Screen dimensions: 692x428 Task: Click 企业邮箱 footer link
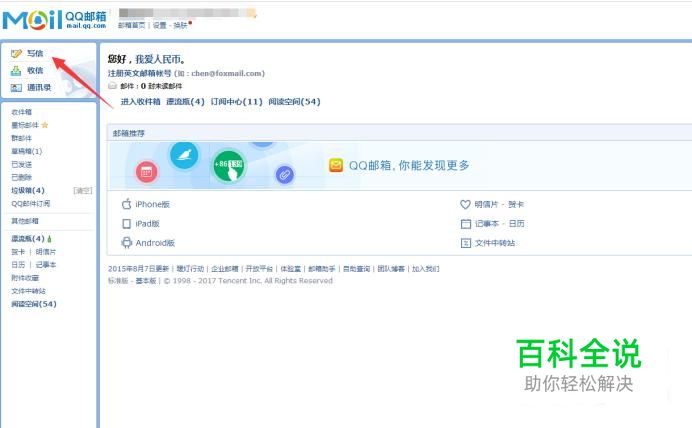[x=225, y=269]
